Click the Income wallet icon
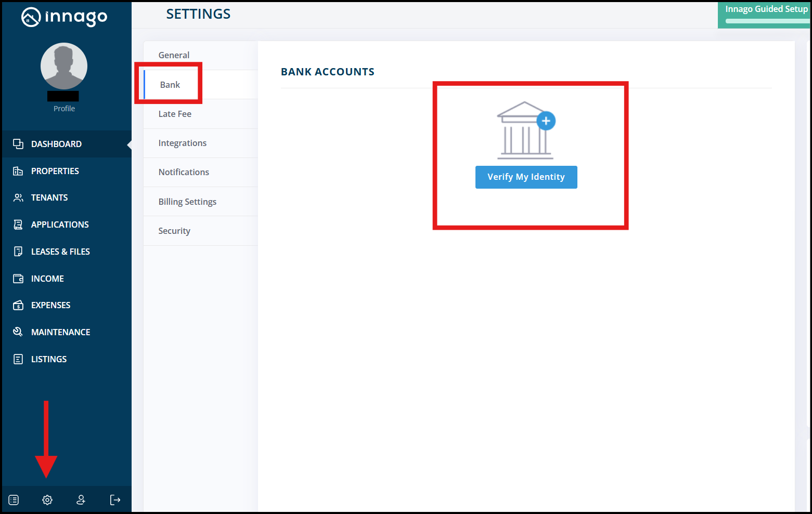Viewport: 812px width, 514px height. [18, 279]
